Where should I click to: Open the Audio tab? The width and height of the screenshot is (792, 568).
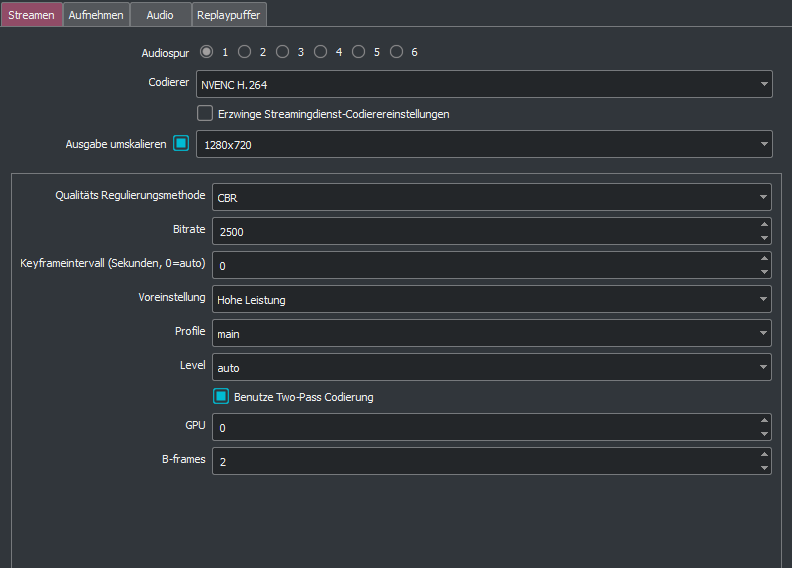click(x=159, y=15)
